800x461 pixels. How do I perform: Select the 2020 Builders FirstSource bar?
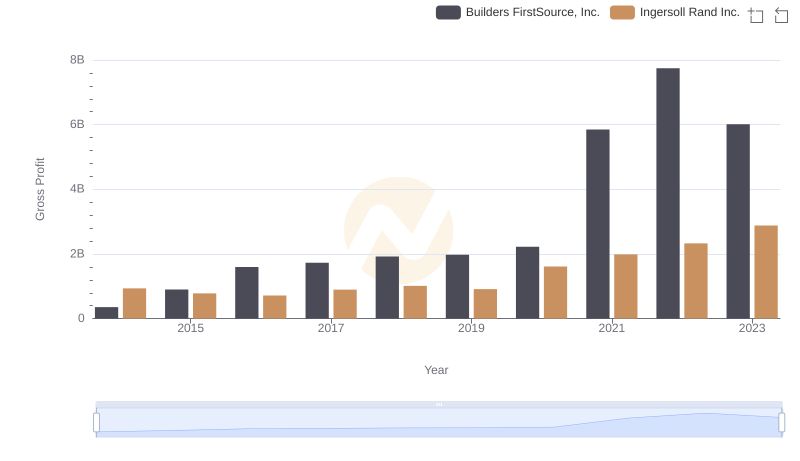(x=527, y=283)
